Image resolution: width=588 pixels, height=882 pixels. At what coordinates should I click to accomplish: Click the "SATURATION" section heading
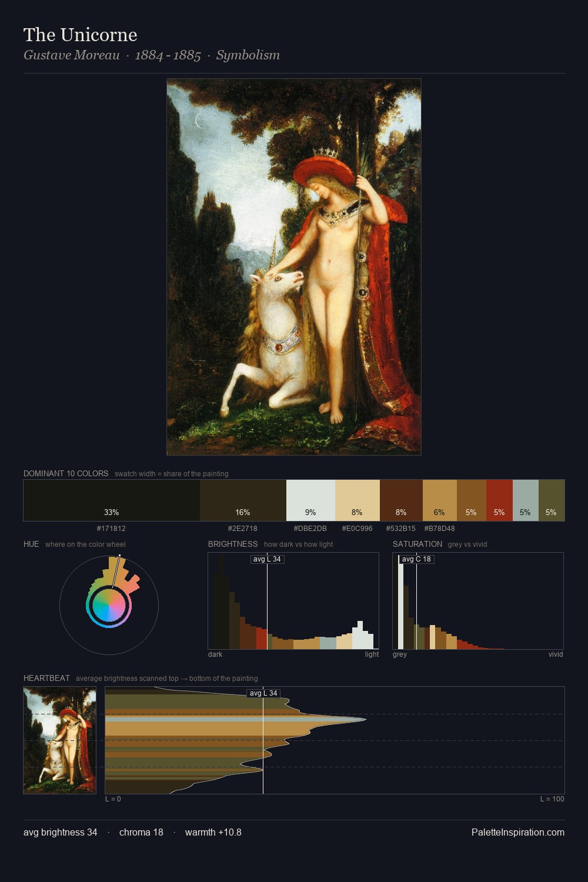tap(417, 544)
